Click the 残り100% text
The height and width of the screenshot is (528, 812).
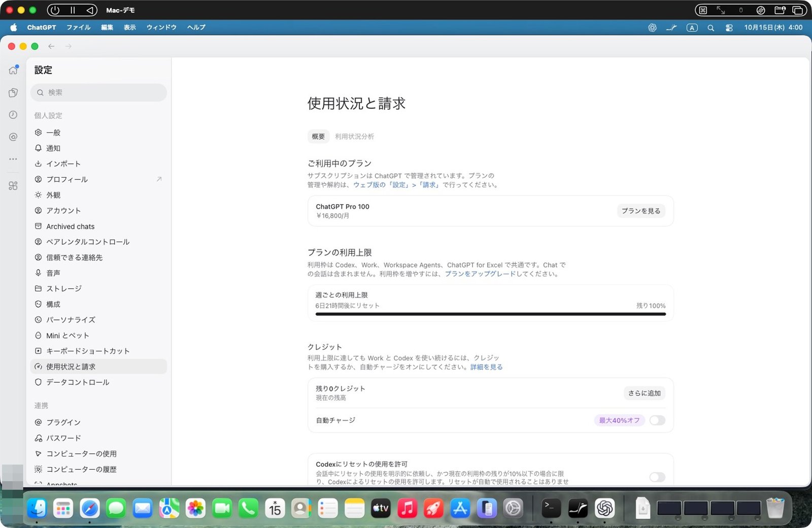pyautogui.click(x=651, y=306)
